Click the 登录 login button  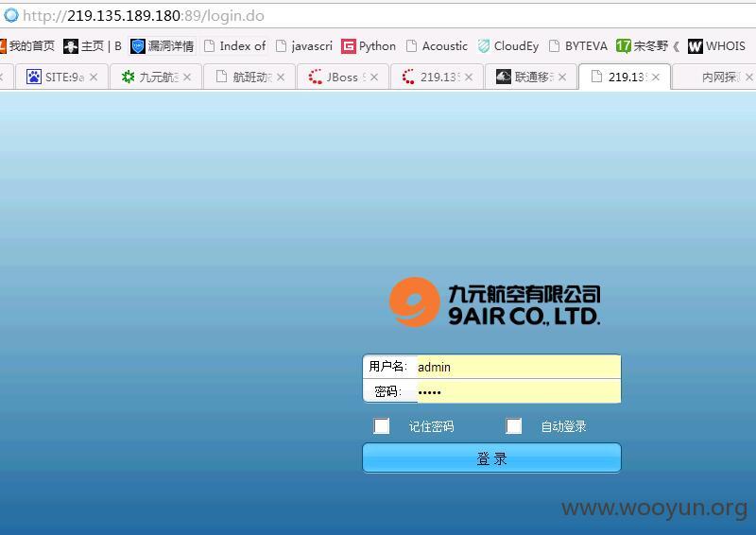(x=491, y=457)
